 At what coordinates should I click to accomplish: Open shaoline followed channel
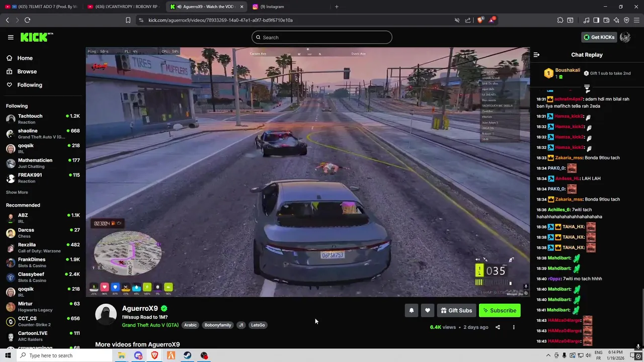[x=43, y=134]
